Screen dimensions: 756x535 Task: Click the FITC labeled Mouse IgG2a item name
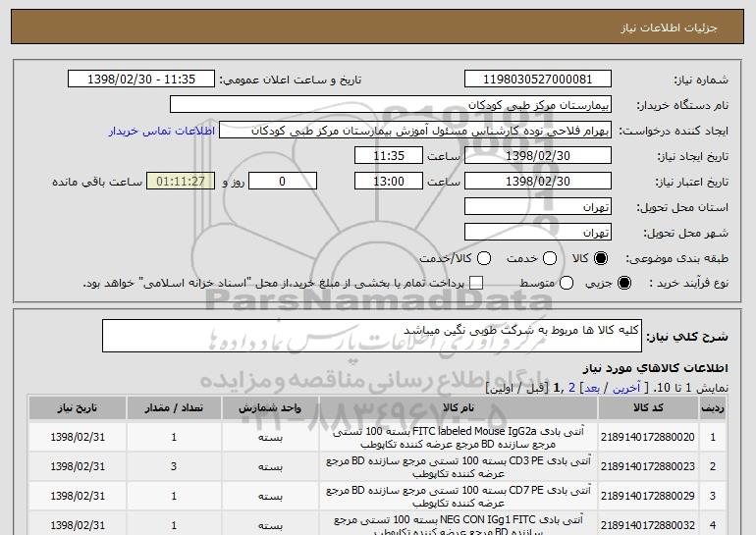459,437
